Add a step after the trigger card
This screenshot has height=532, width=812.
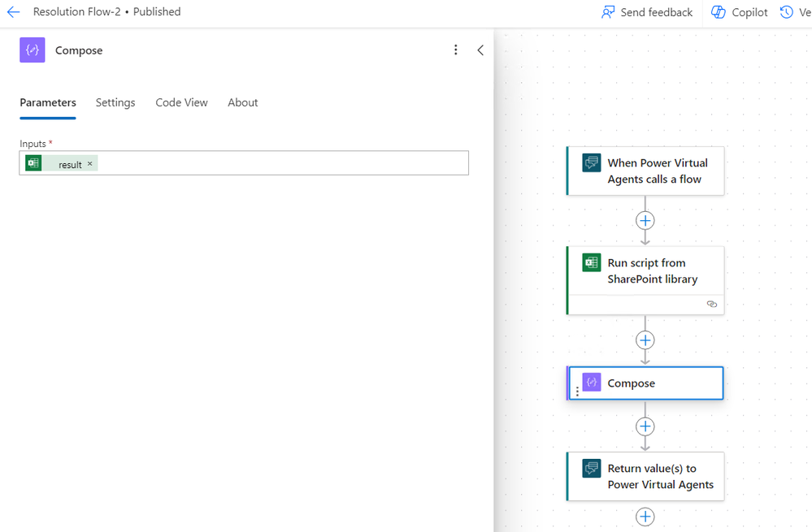(x=645, y=220)
